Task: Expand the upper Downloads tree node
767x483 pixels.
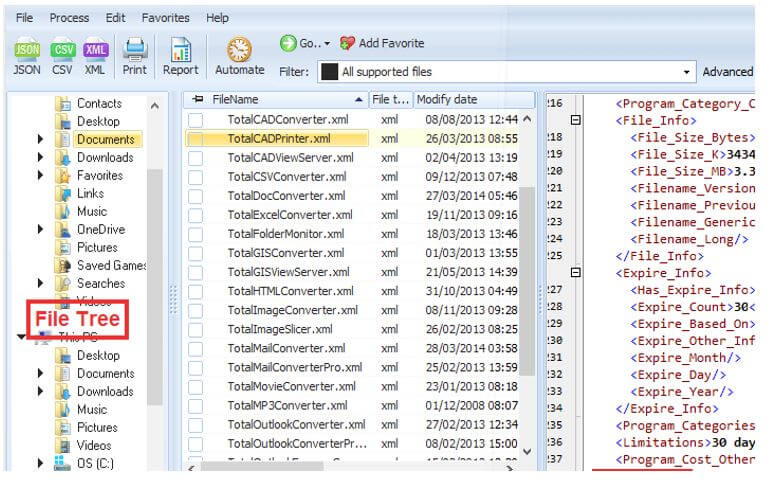Action: (x=41, y=158)
